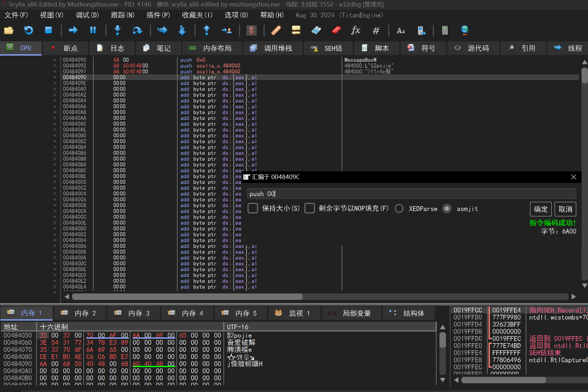Switch to the 内存布局 tab
Viewport: 588px width, 392px height.
coord(212,48)
